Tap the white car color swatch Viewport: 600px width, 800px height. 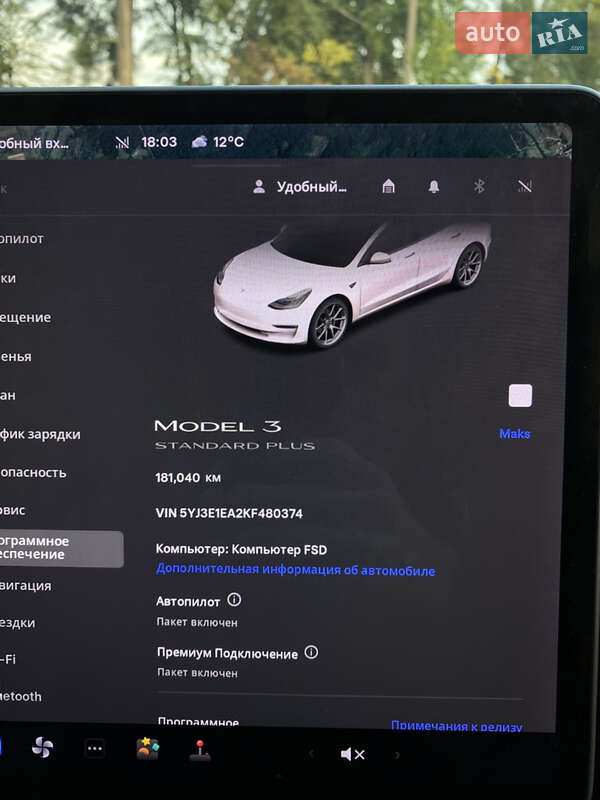point(520,395)
